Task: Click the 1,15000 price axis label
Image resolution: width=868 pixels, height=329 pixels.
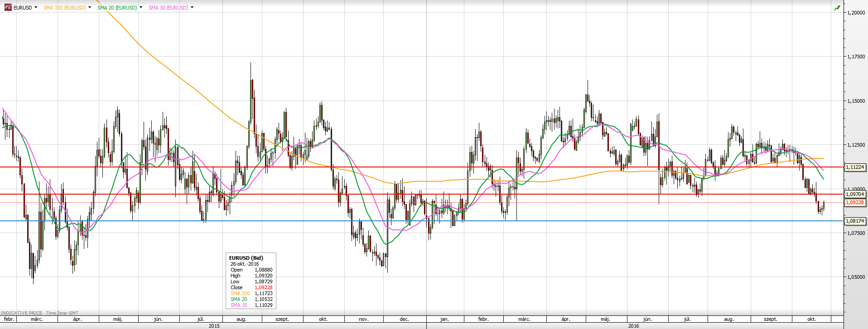Action: point(856,101)
